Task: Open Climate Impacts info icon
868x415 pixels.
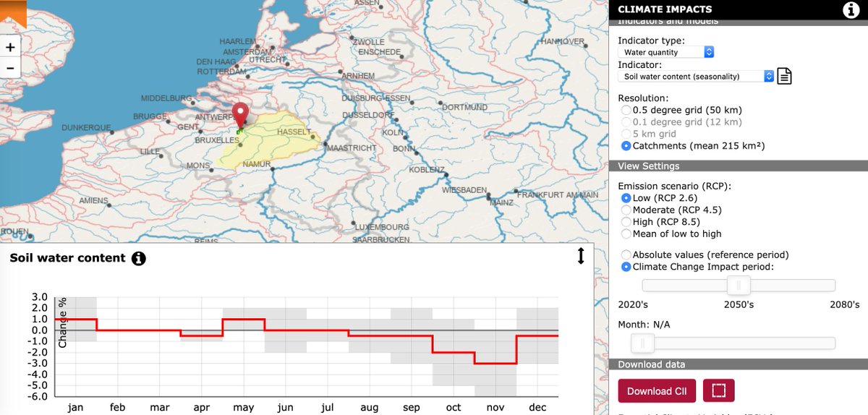Action: (850, 9)
